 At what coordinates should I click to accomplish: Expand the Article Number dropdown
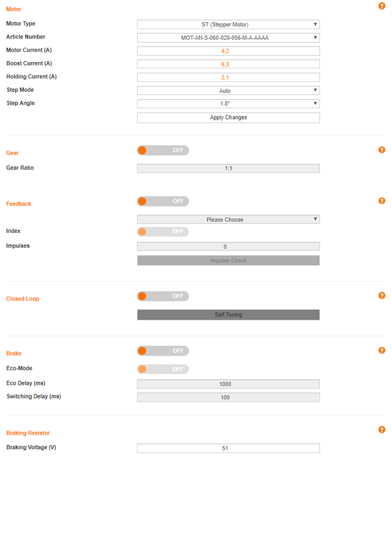click(228, 38)
